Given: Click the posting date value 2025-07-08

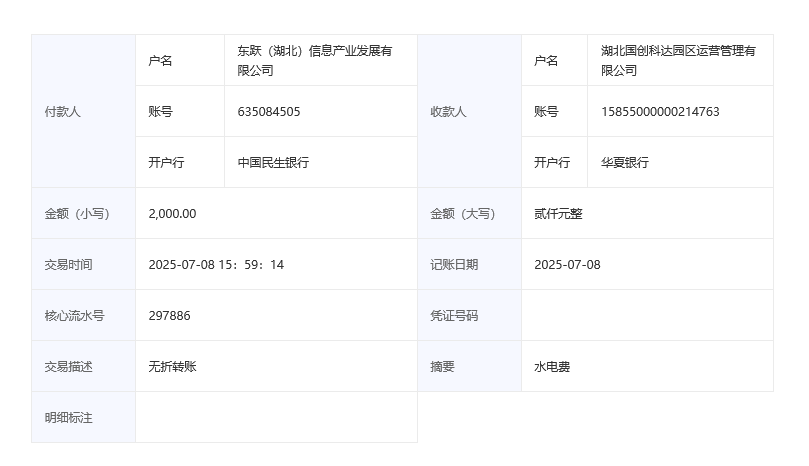Looking at the screenshot, I should pos(567,265).
